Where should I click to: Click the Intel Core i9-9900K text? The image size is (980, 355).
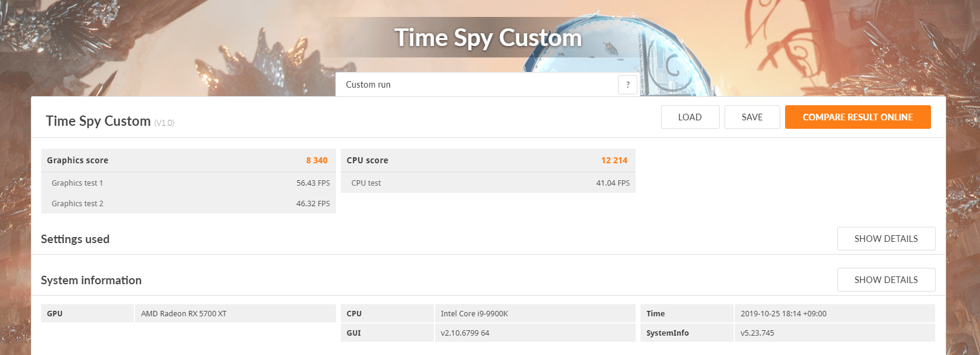[x=475, y=314]
